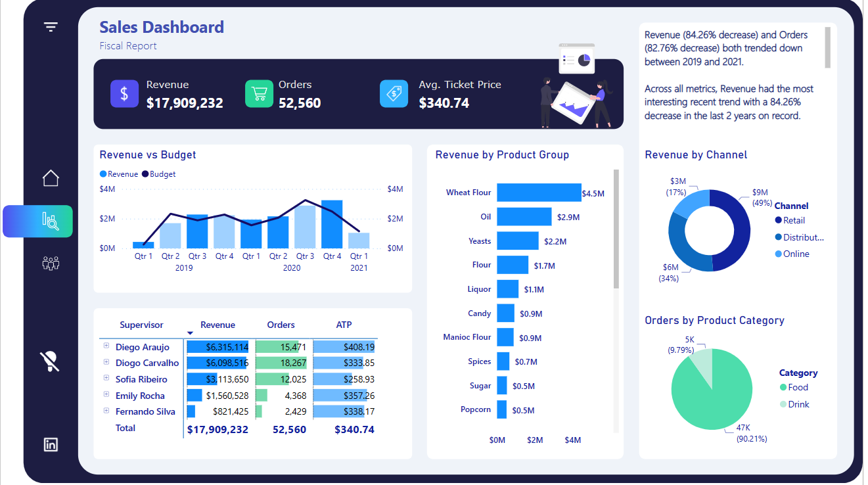Image resolution: width=868 pixels, height=485 pixels.
Task: Click the Qtr 2 2019 revenue column
Action: (170, 235)
